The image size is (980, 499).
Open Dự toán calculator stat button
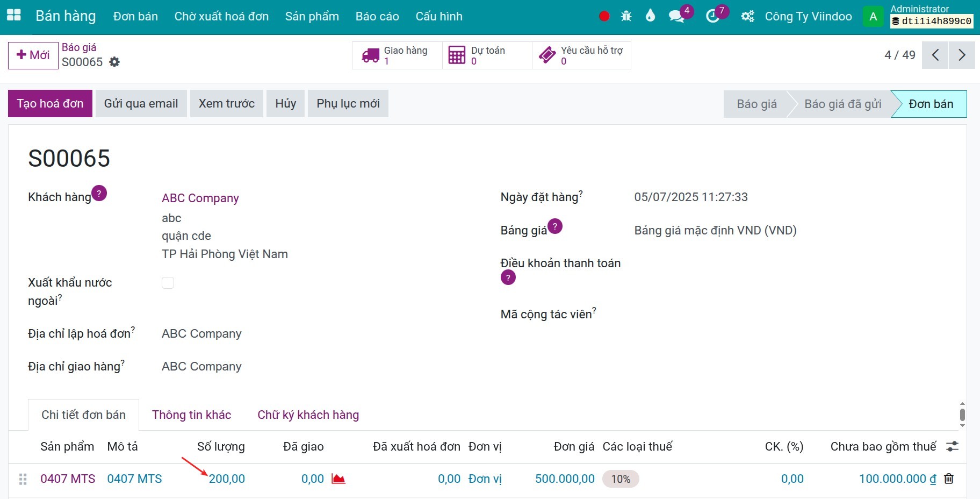pyautogui.click(x=487, y=55)
